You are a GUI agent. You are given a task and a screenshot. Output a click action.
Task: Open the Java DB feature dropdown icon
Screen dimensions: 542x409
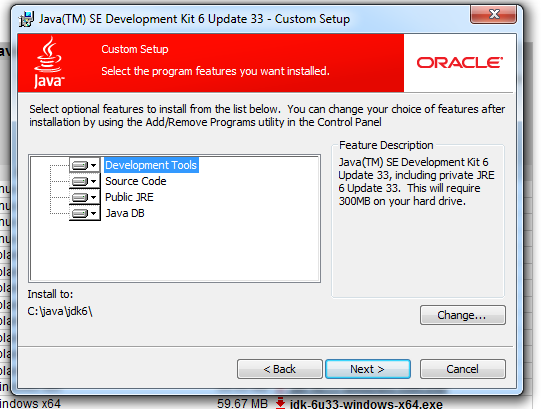pyautogui.click(x=84, y=213)
